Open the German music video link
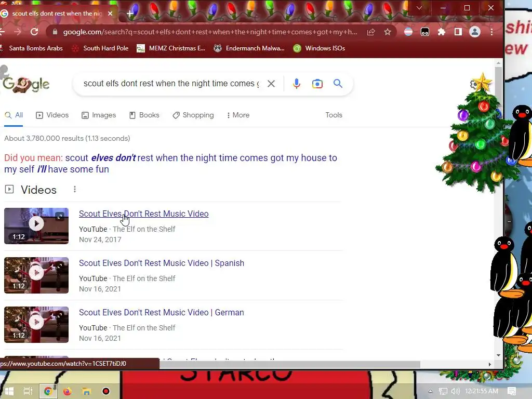The width and height of the screenshot is (532, 399). pos(162,312)
